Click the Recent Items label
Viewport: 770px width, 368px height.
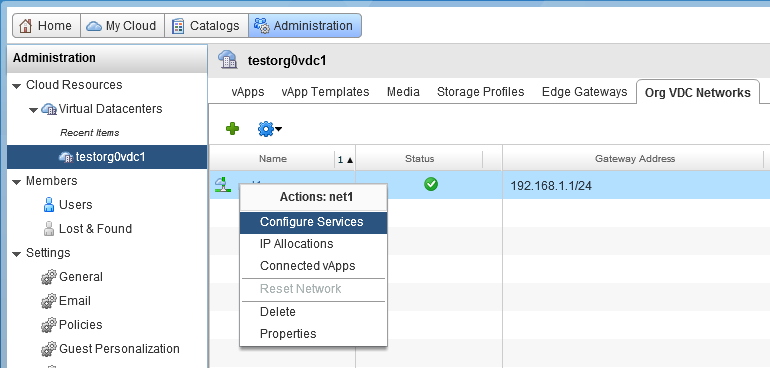point(89,133)
